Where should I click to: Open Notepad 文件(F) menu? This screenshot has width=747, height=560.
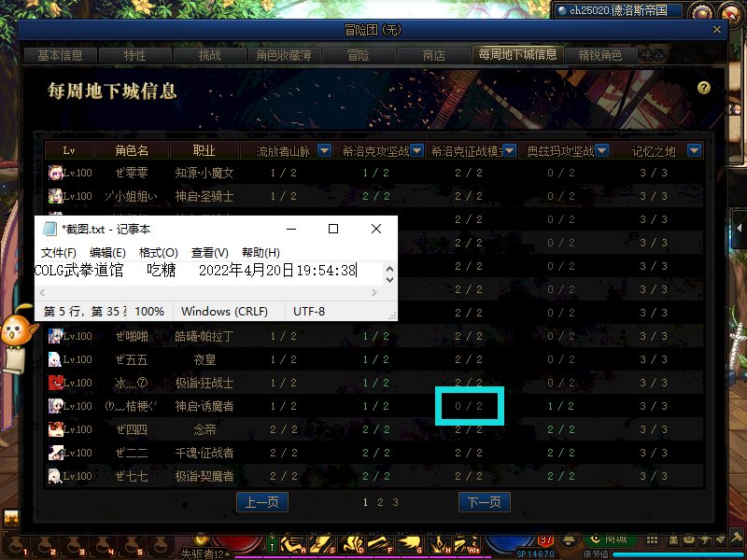[x=59, y=252]
